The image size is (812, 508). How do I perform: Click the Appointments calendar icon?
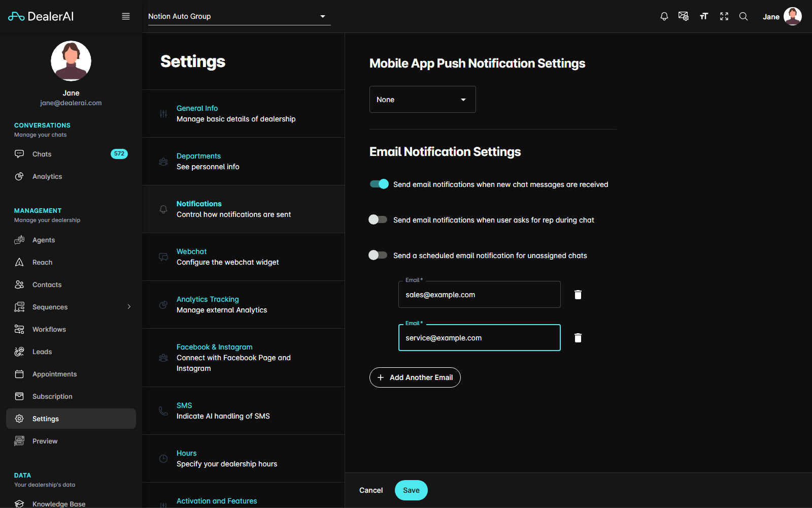click(x=19, y=374)
